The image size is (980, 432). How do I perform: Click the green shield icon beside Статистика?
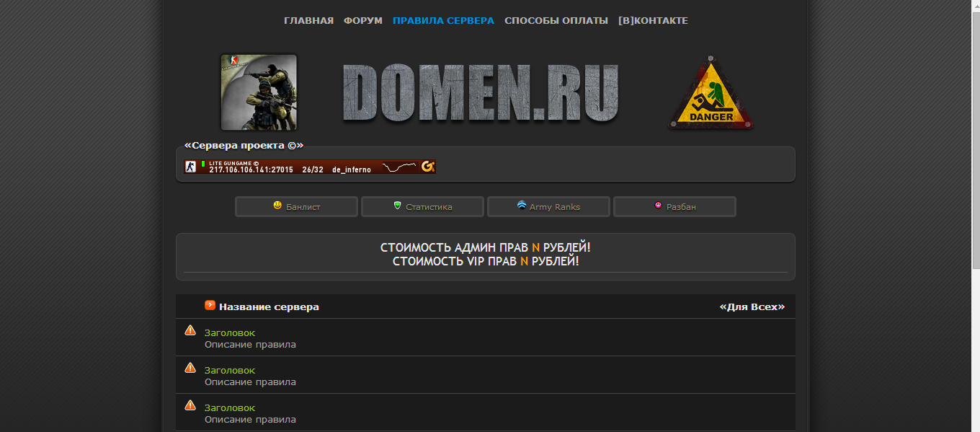pyautogui.click(x=397, y=206)
